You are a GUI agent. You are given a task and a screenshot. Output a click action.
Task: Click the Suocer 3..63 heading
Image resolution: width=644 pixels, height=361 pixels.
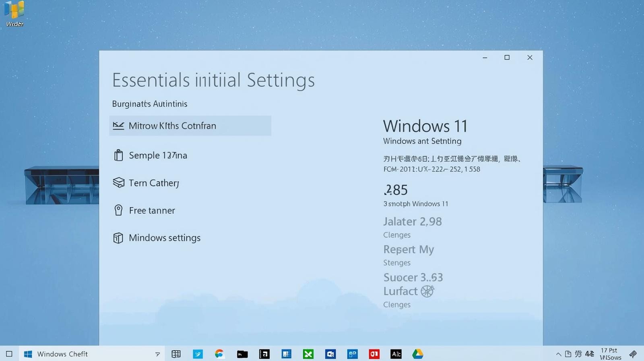413,277
